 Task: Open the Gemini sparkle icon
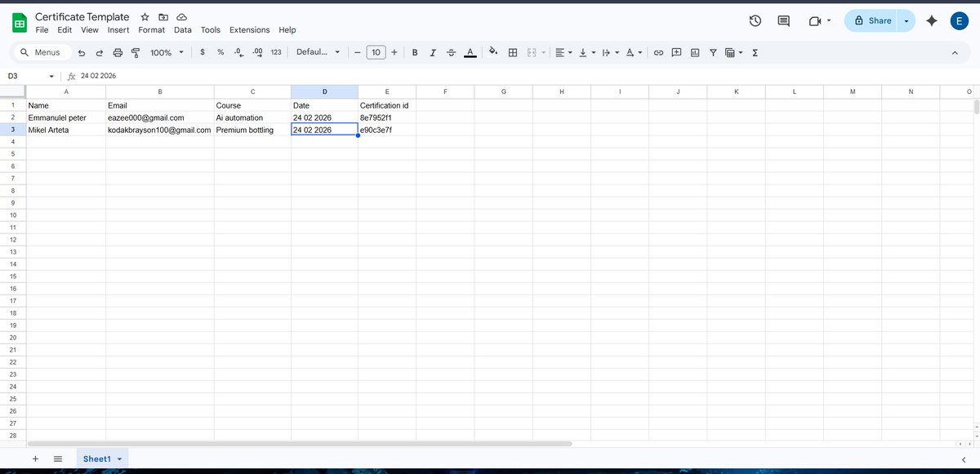[932, 20]
